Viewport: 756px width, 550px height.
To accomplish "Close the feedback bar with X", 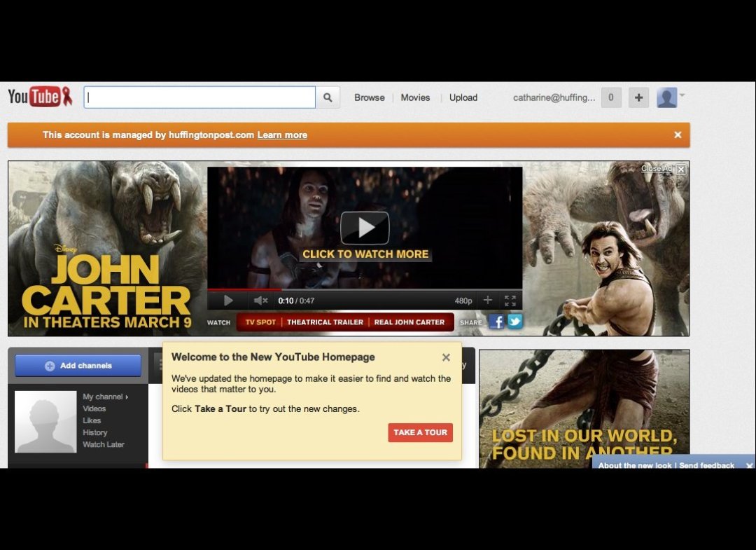I will [x=749, y=465].
